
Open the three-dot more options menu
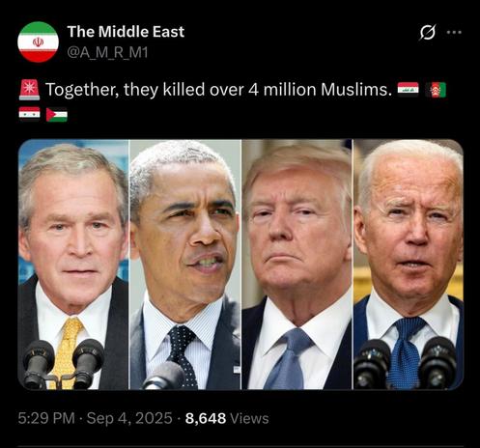coord(454,32)
